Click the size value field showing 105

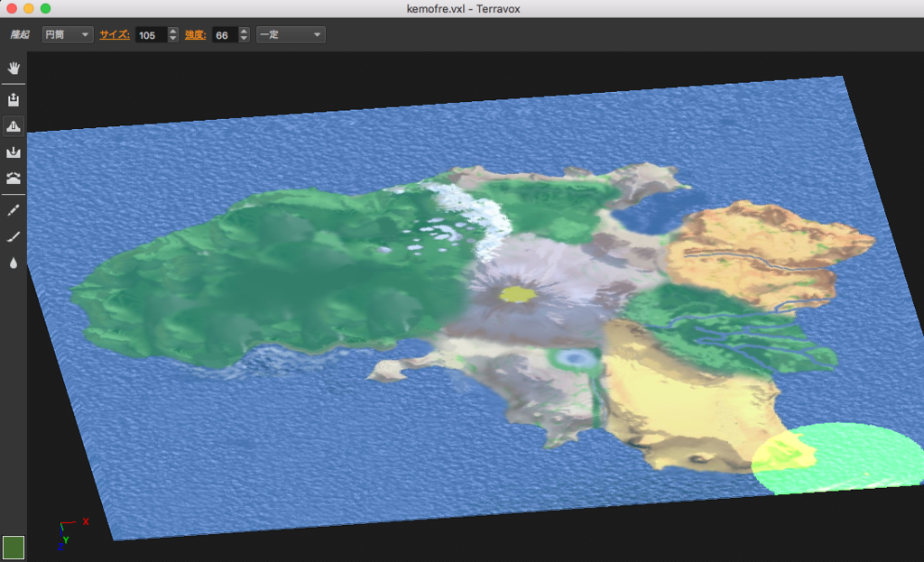pos(152,35)
